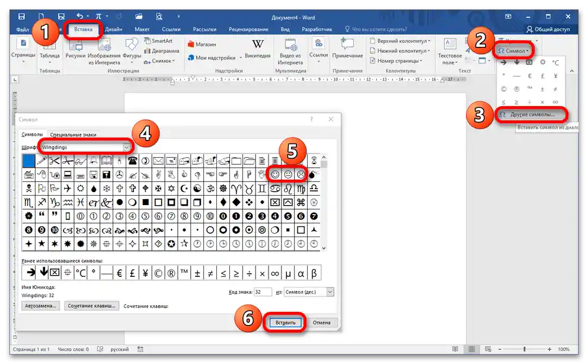Open the Файл menu tab
This screenshot has width=588, height=364.
pos(23,29)
